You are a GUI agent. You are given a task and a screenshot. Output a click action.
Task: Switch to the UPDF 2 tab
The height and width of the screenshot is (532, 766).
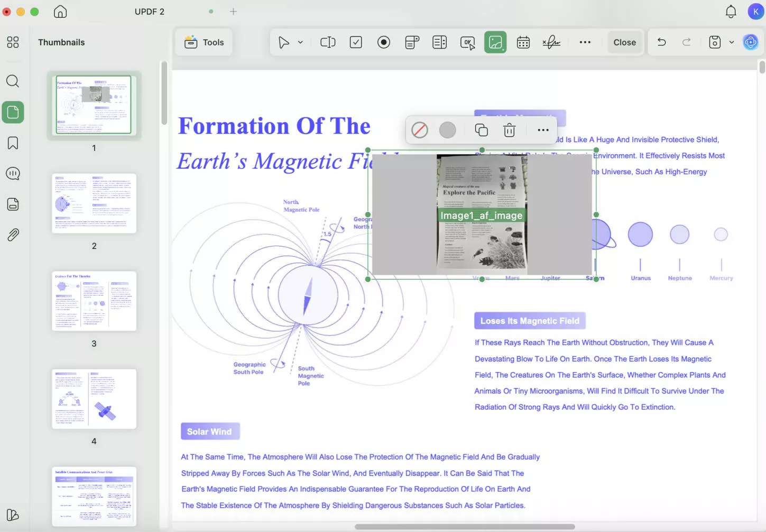150,12
